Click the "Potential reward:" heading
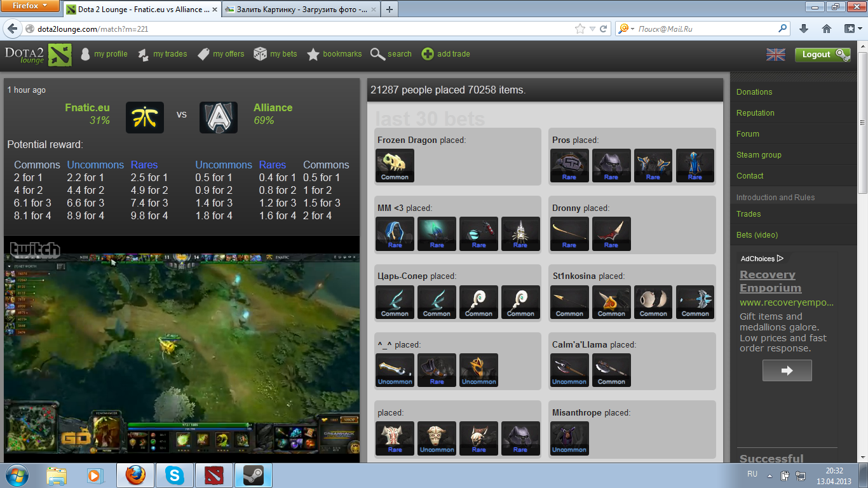The image size is (868, 488). click(45, 145)
